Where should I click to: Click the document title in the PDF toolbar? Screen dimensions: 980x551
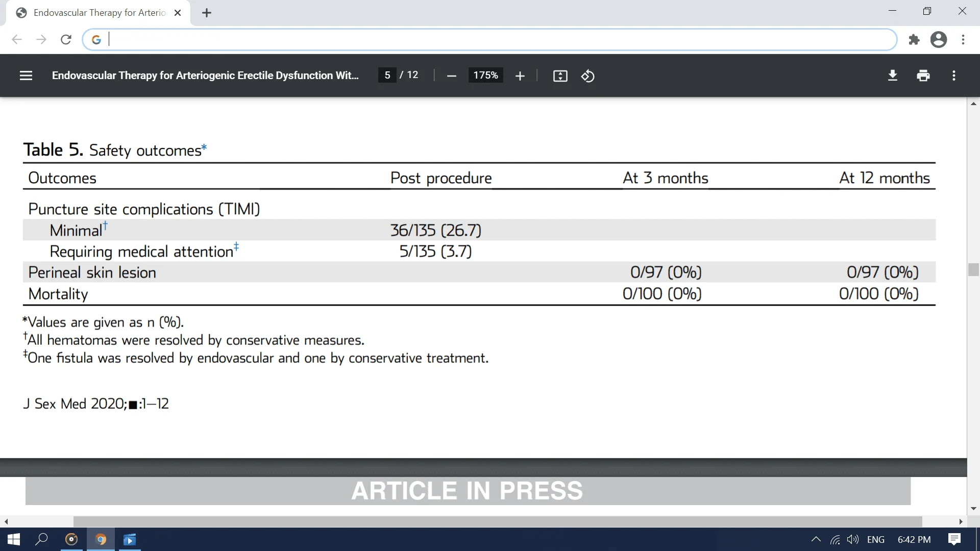pos(205,76)
